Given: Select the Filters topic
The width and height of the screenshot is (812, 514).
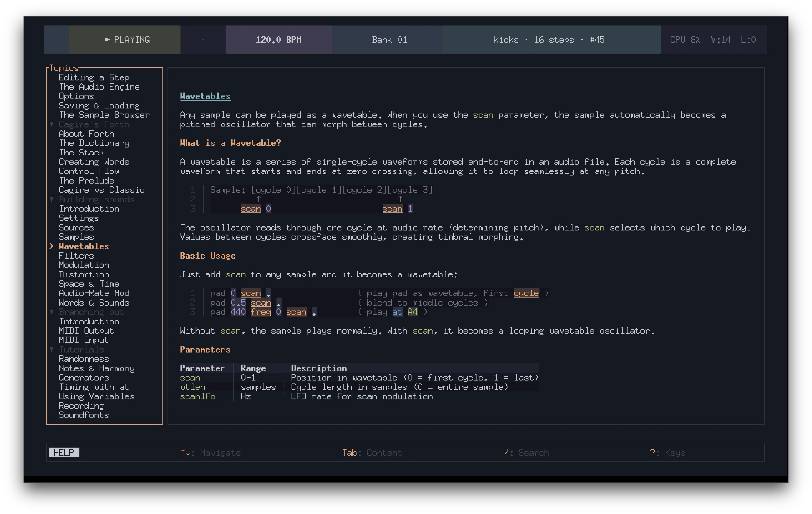Looking at the screenshot, I should coord(76,256).
